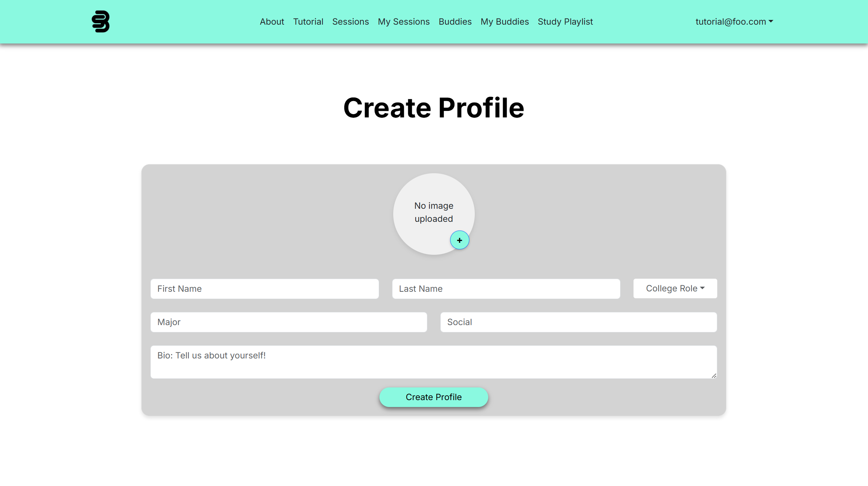Image resolution: width=868 pixels, height=486 pixels.
Task: Click the My Sessions menu item
Action: pos(404,21)
